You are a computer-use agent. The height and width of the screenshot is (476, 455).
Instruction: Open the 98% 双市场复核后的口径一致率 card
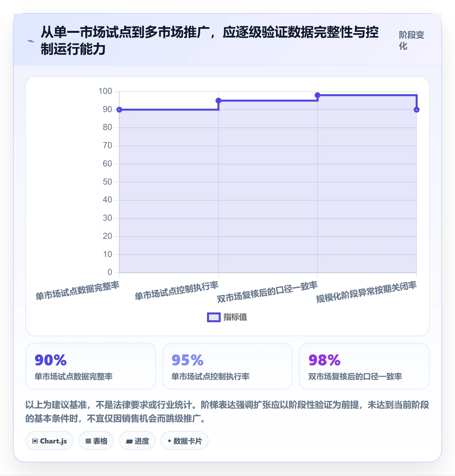click(x=364, y=366)
